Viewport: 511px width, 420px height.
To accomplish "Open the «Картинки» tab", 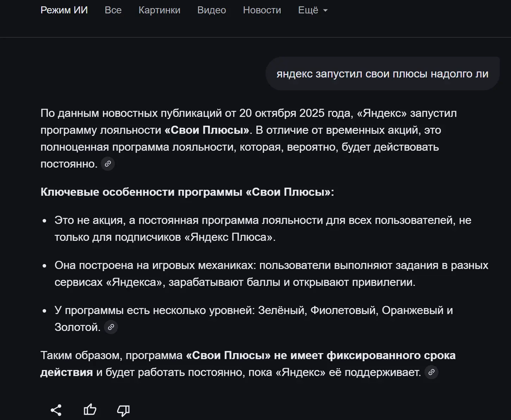I will click(x=159, y=10).
